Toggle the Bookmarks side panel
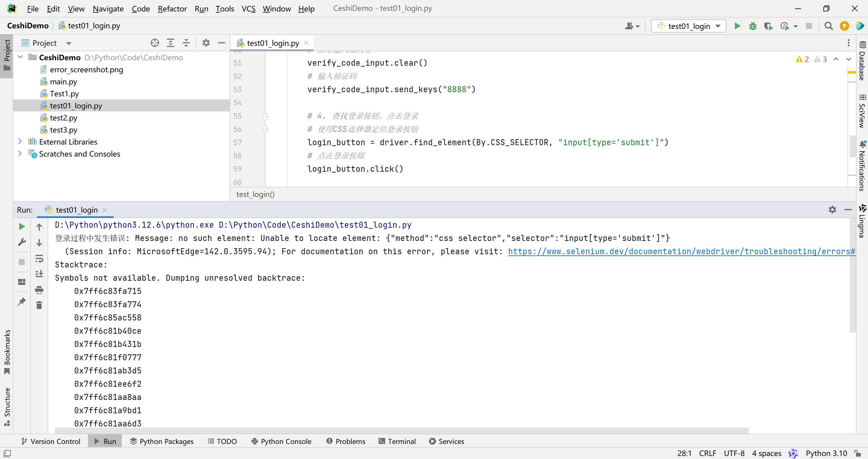This screenshot has height=459, width=868. tap(7, 352)
